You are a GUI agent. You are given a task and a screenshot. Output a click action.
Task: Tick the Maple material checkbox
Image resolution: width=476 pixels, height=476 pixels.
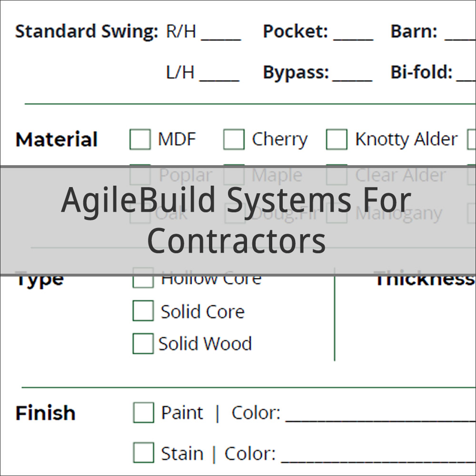(x=234, y=175)
